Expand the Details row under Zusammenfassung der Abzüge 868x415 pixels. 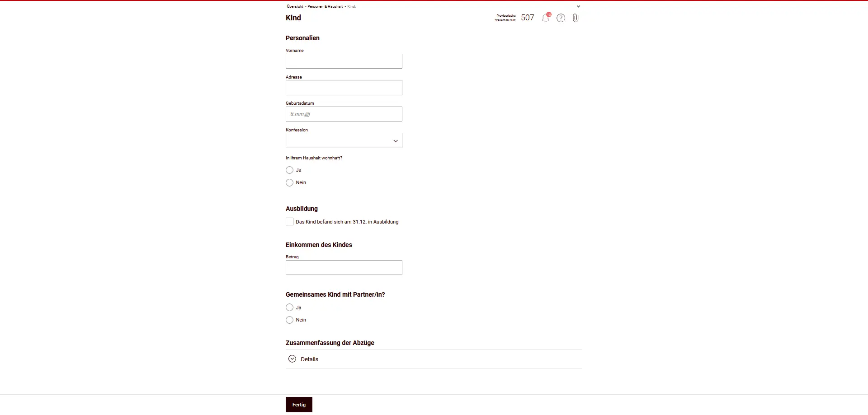coord(310,359)
